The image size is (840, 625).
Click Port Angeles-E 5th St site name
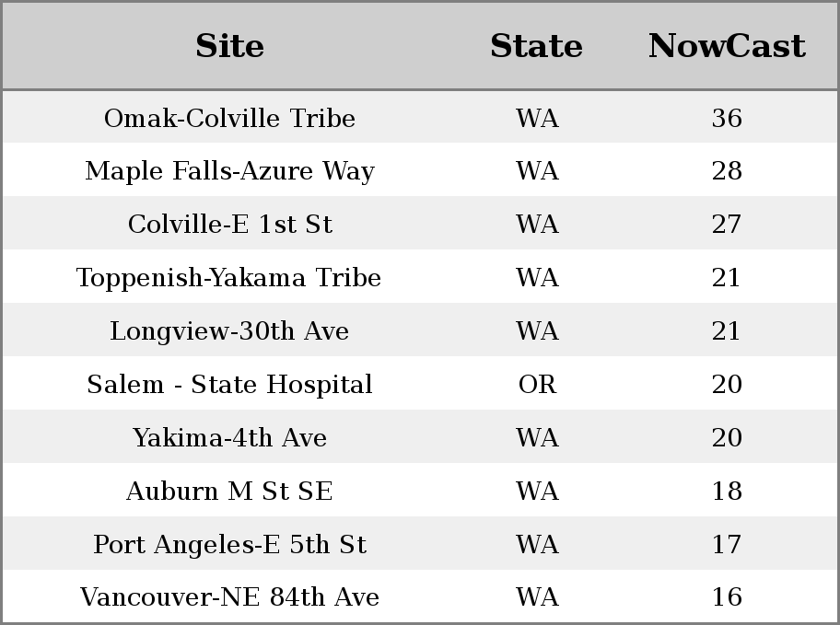229,545
